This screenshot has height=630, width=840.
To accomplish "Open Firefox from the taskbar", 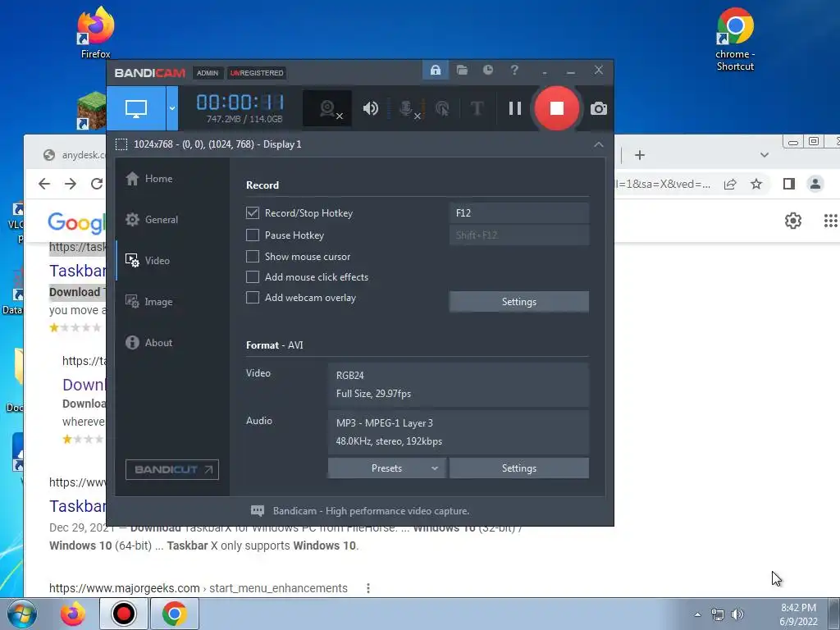I will [x=73, y=614].
